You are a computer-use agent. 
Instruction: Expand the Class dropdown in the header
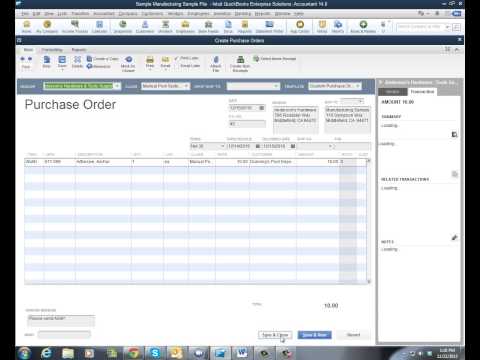pyautogui.click(x=186, y=86)
